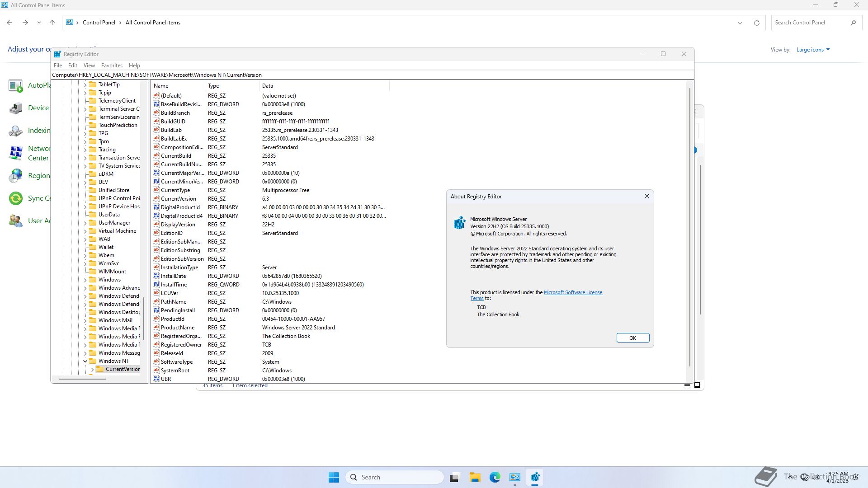Open the Edit menu in Registry Editor
The height and width of the screenshot is (488, 868).
click(73, 66)
